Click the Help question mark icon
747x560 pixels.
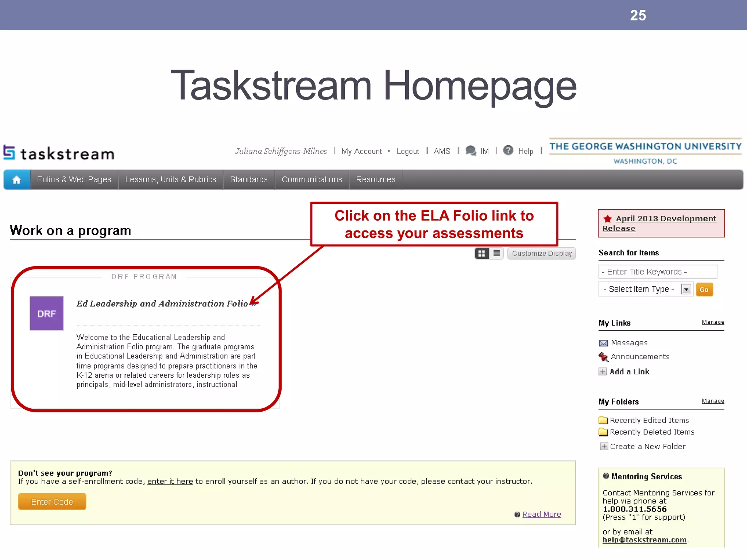(x=508, y=150)
